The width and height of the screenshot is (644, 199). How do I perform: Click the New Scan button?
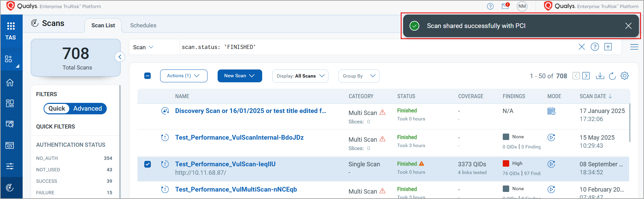[240, 76]
